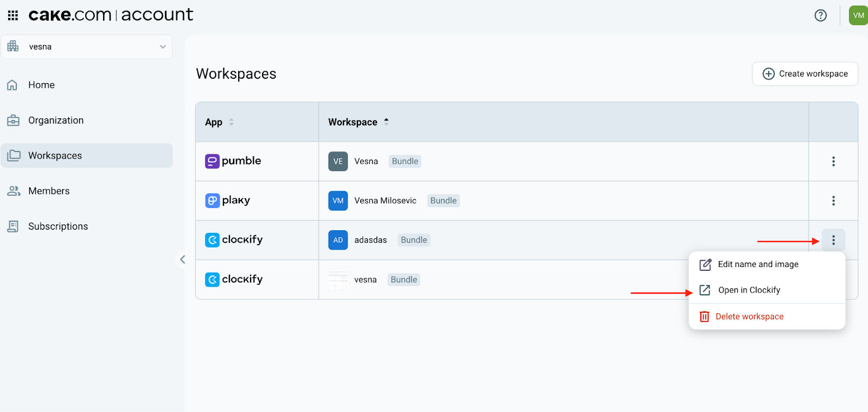Click the VE workspace avatar

338,161
